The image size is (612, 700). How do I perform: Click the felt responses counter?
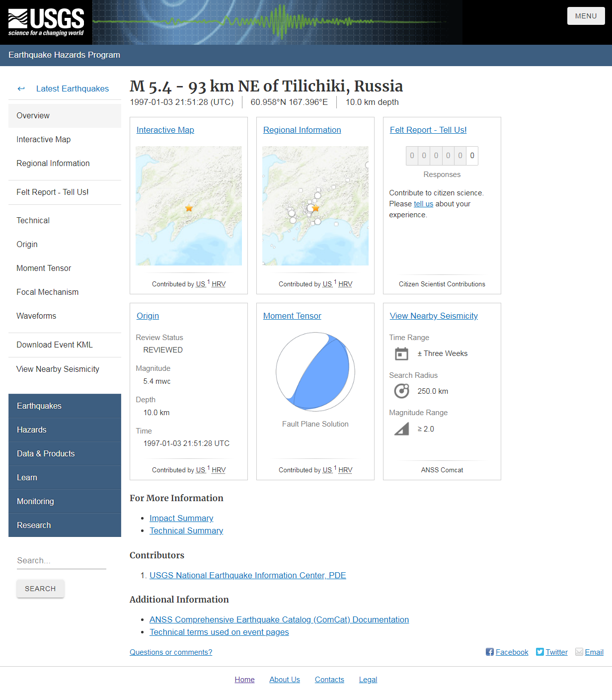coord(442,156)
